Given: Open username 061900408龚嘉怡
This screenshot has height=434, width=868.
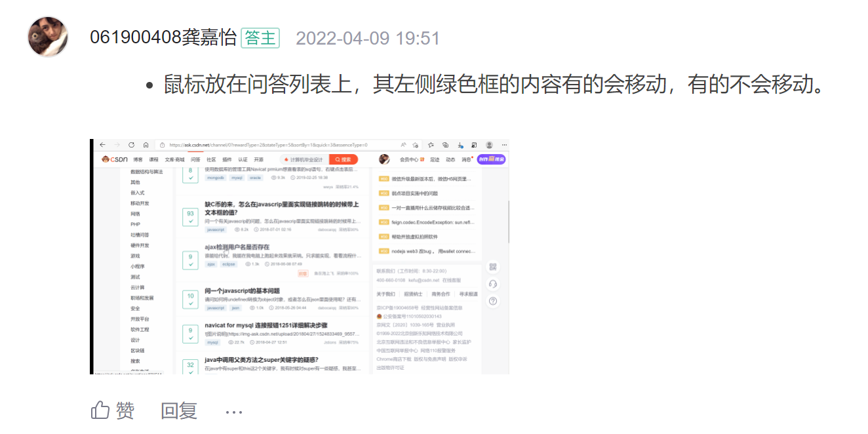Looking at the screenshot, I should pos(163,38).
